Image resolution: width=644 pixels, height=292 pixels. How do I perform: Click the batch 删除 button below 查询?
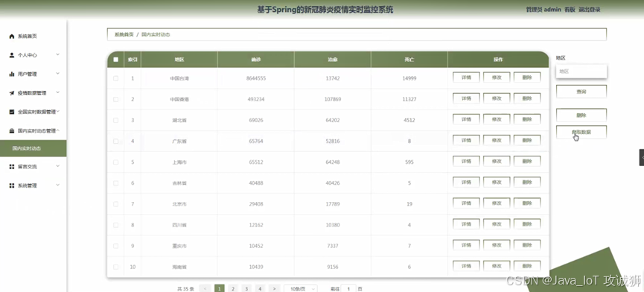click(x=581, y=115)
